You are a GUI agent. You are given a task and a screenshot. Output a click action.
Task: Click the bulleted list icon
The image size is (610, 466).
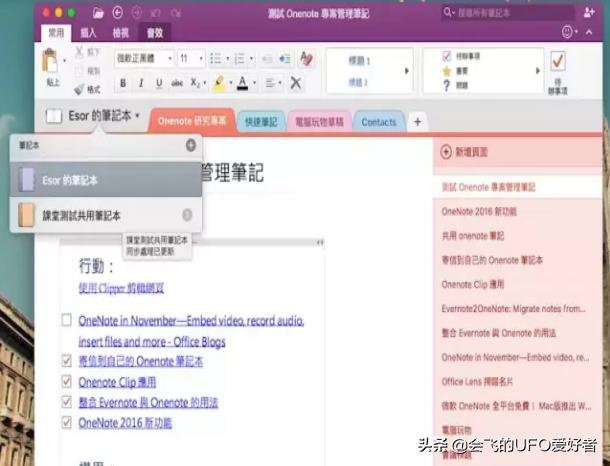point(216,59)
